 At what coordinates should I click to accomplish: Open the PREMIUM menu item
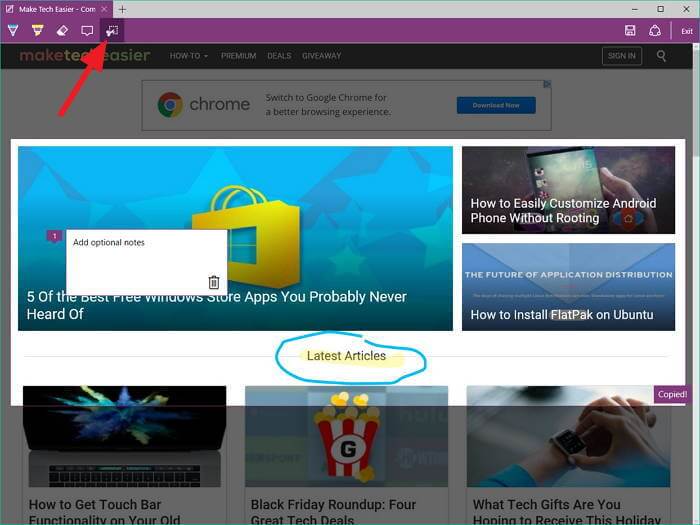[238, 56]
